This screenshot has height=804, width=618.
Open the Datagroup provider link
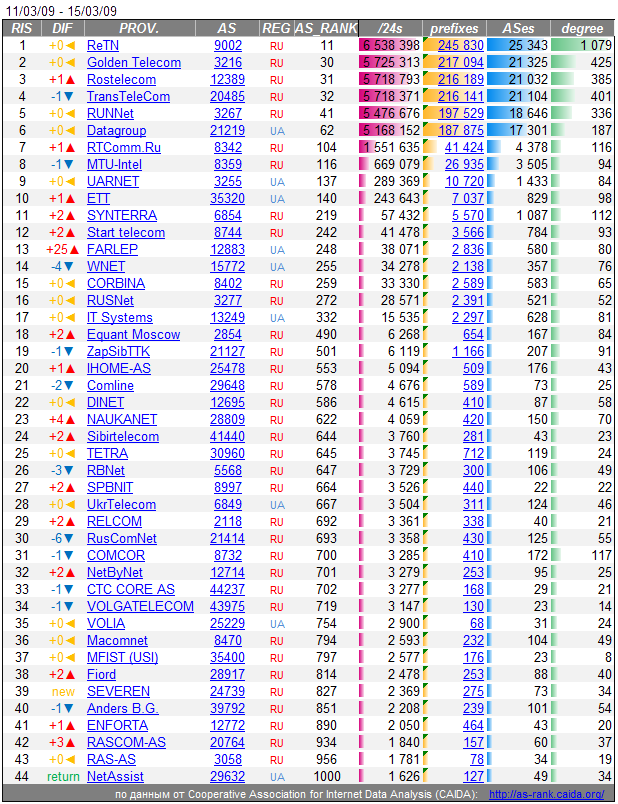click(x=116, y=130)
